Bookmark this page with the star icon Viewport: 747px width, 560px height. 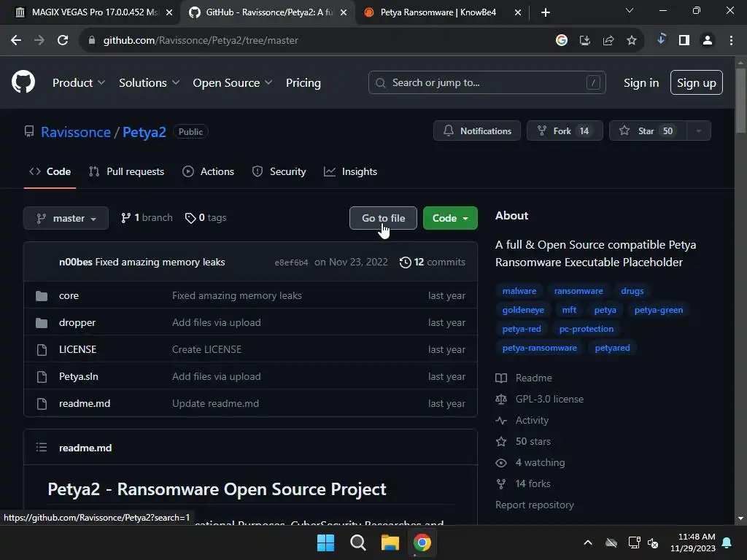click(631, 41)
